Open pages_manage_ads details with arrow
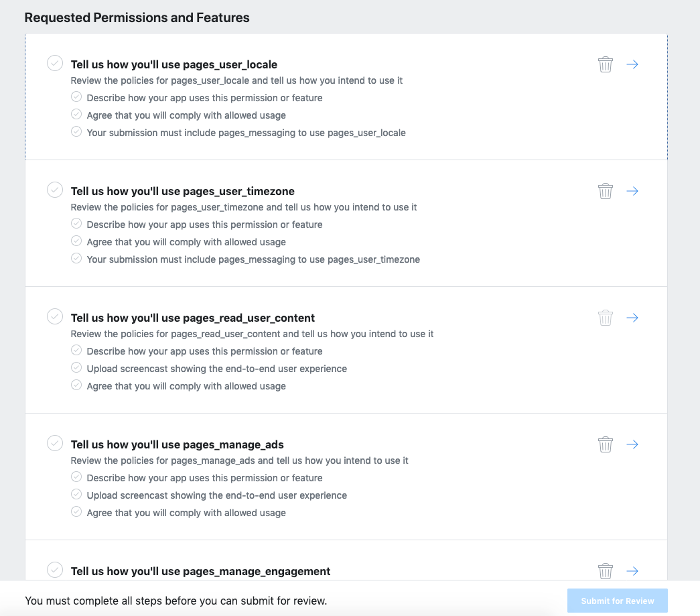The height and width of the screenshot is (616, 700). [x=632, y=444]
